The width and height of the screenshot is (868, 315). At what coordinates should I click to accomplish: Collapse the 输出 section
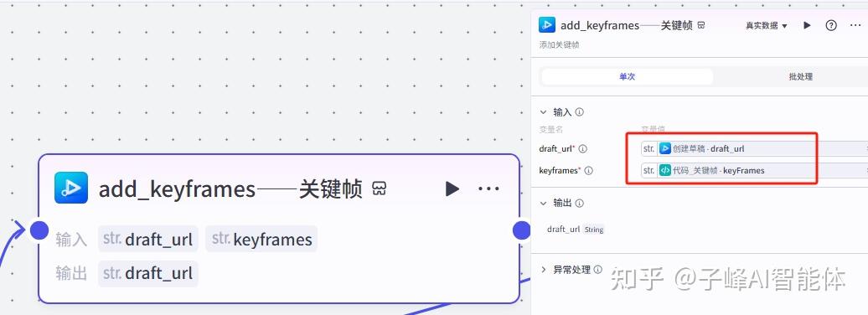point(543,204)
